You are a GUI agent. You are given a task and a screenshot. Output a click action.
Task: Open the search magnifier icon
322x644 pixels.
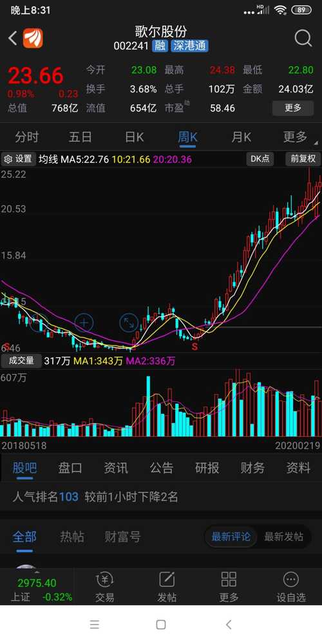(303, 39)
